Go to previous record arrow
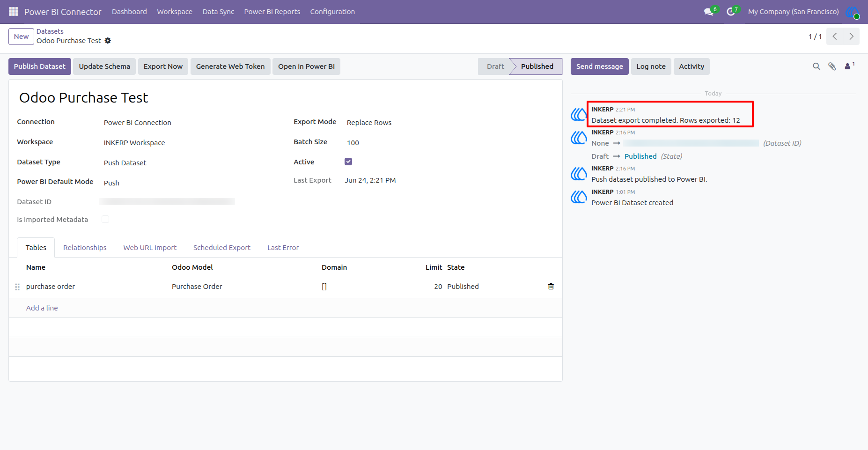 (x=834, y=37)
